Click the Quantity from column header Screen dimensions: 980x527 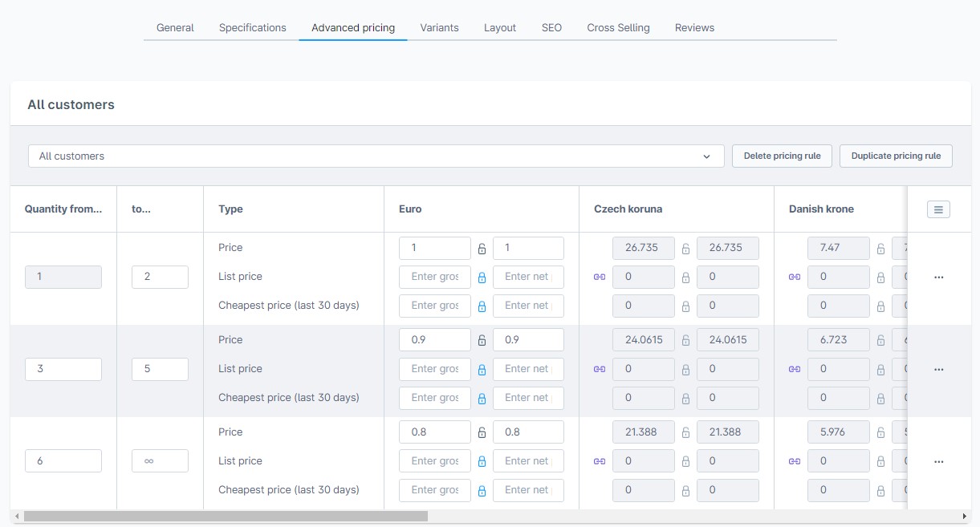click(63, 209)
